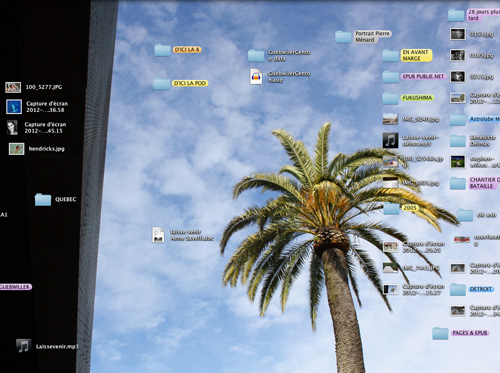Select the Laisse-venir mp3 file beside IMG files
This screenshot has width=500, height=373.
(390, 140)
